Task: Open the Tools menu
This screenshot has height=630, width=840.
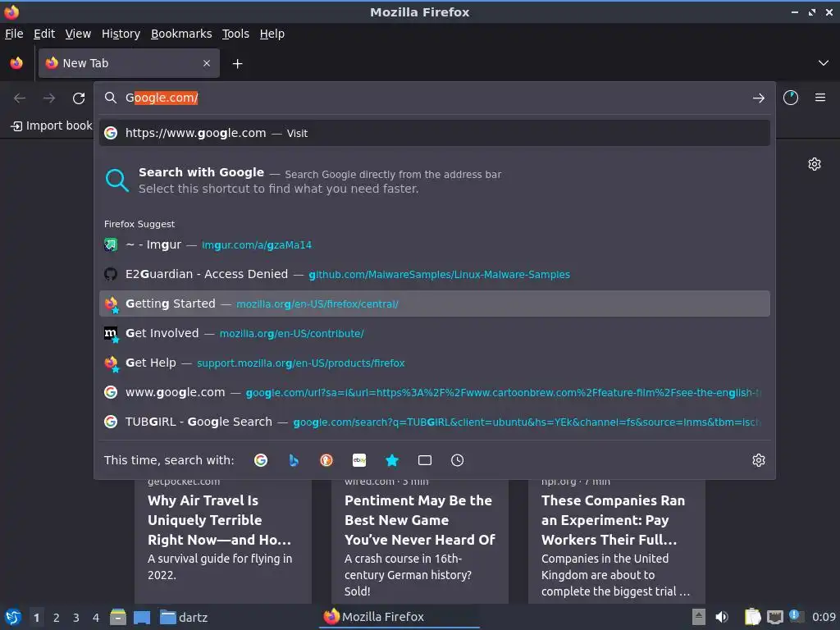Action: 235,34
